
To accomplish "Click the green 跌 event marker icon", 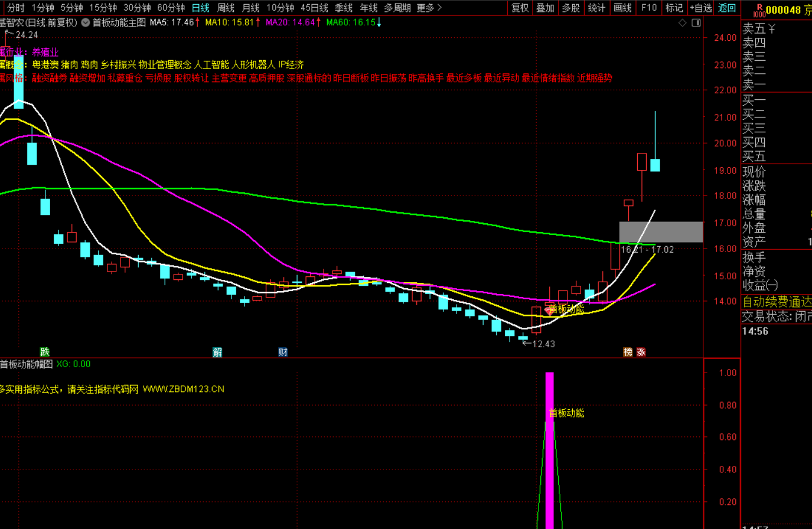I will [45, 352].
